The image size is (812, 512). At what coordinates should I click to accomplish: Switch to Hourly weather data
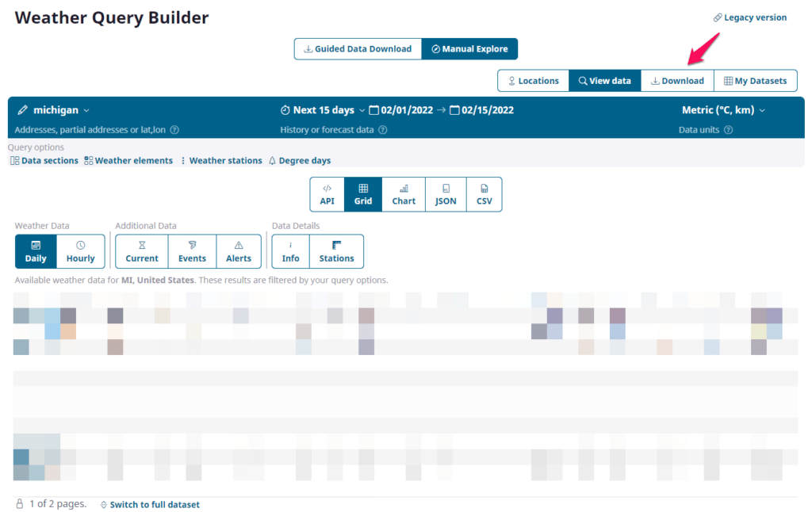coord(80,251)
